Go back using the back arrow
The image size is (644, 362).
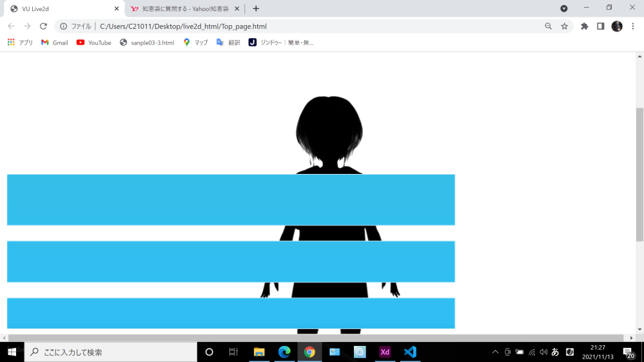click(11, 26)
